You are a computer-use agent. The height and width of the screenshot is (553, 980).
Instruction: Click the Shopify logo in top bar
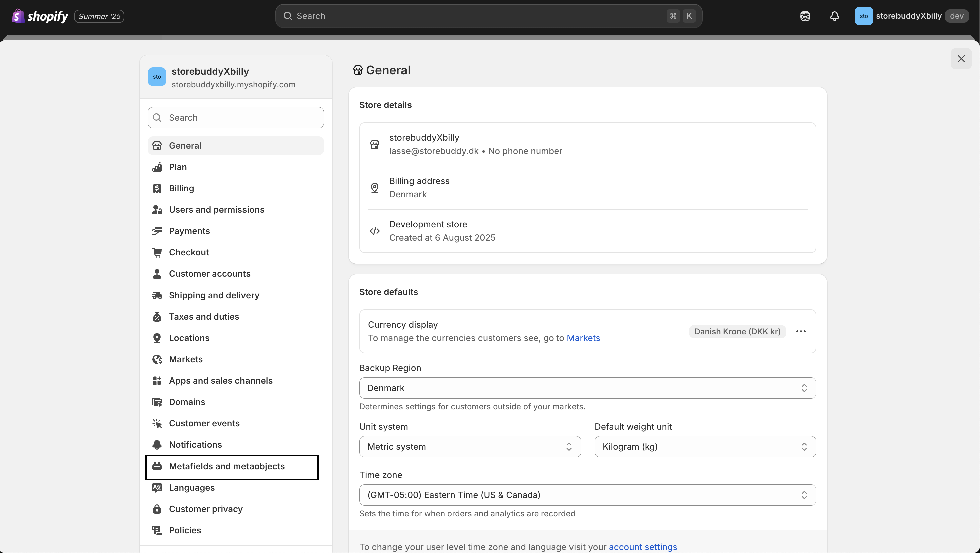tap(40, 16)
